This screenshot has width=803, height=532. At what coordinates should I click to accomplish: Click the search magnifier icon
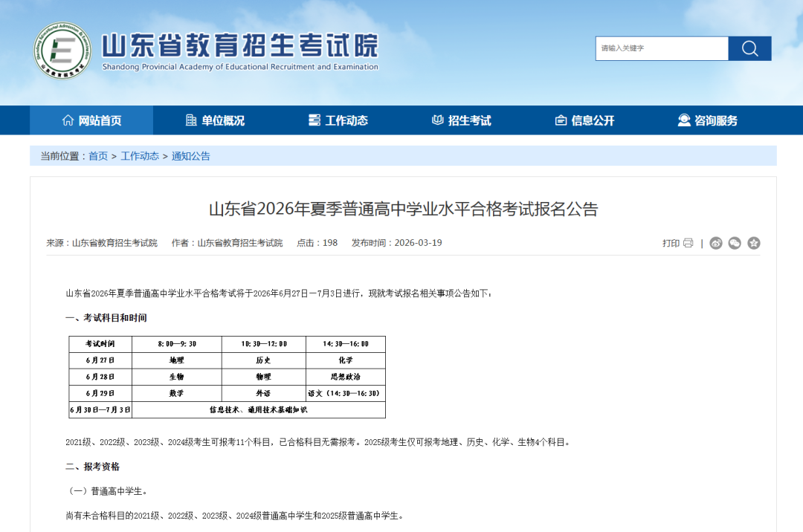point(749,48)
